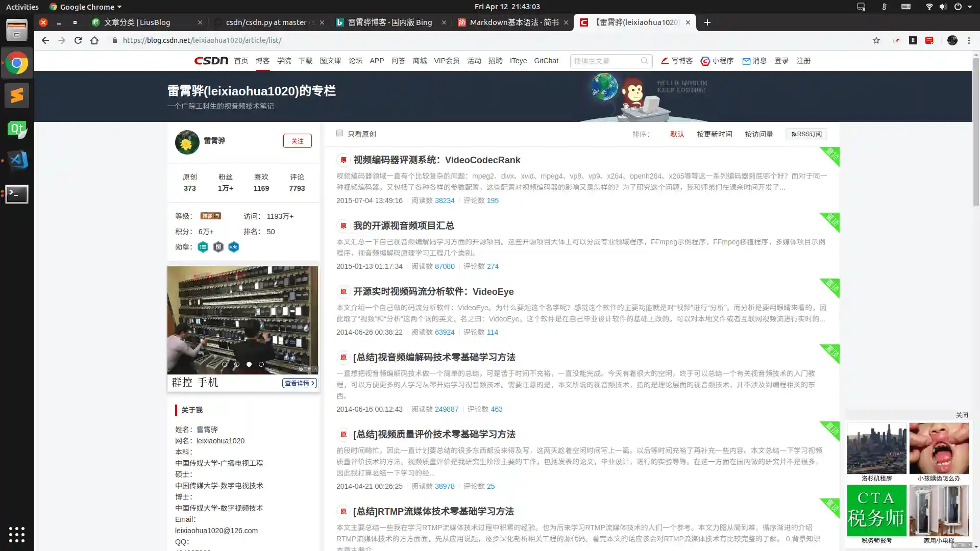Open article 我的开源视音频项目汇总
The image size is (980, 551).
point(404,226)
